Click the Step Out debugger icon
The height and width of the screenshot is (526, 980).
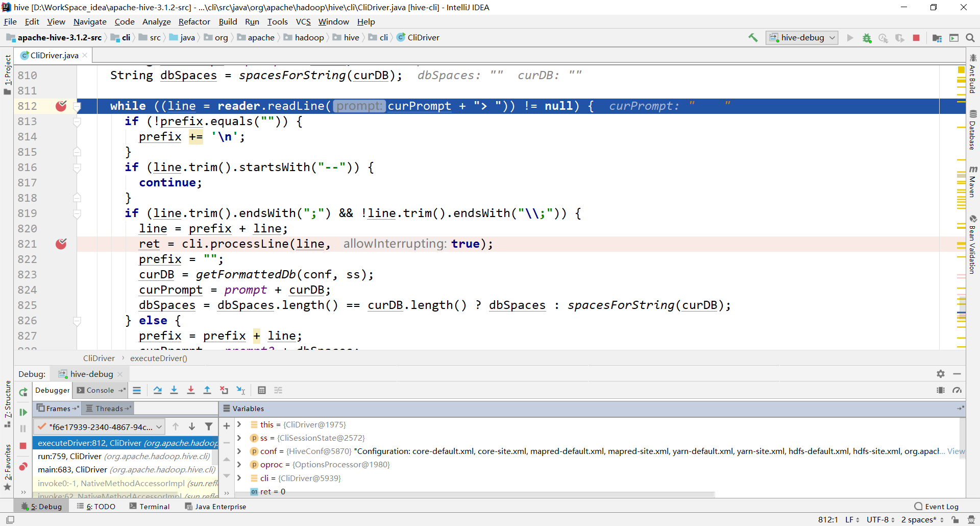pyautogui.click(x=207, y=390)
